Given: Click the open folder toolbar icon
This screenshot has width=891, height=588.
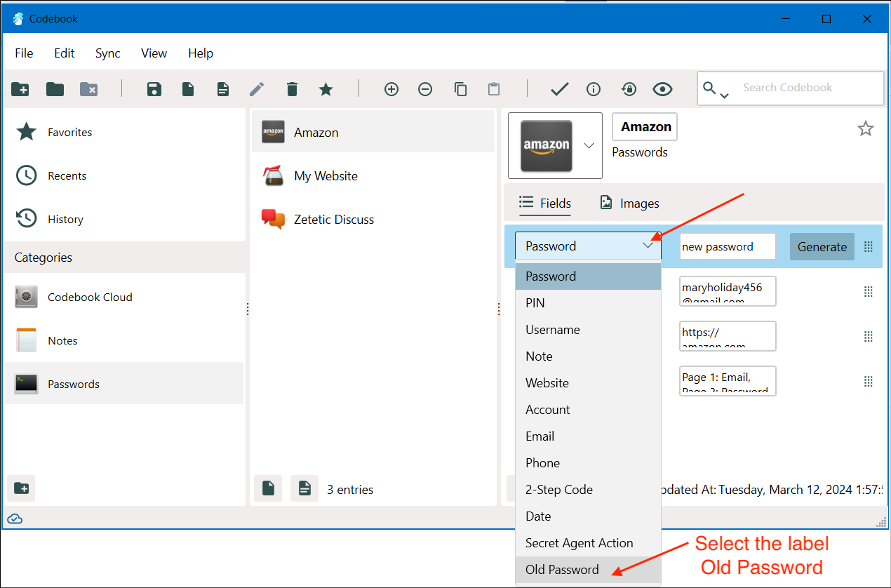Looking at the screenshot, I should pyautogui.click(x=55, y=89).
